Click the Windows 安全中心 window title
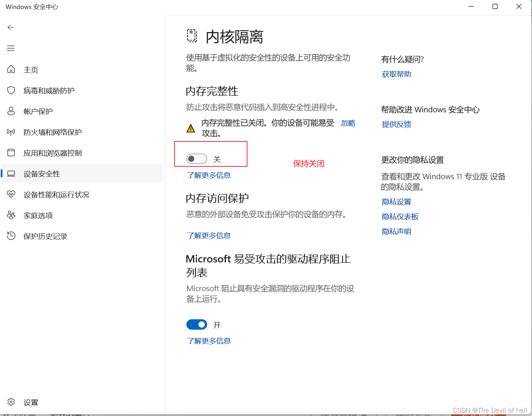The image size is (532, 416). click(32, 7)
